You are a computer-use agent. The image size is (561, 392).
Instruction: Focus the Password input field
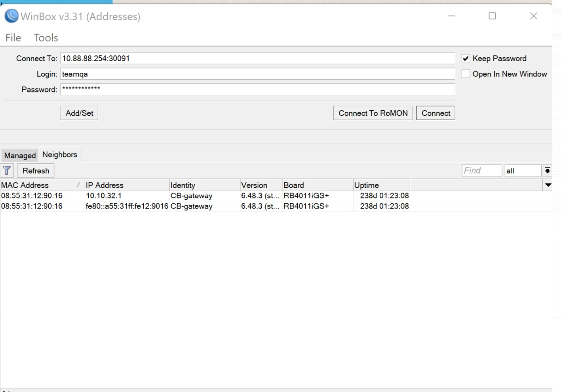click(258, 89)
